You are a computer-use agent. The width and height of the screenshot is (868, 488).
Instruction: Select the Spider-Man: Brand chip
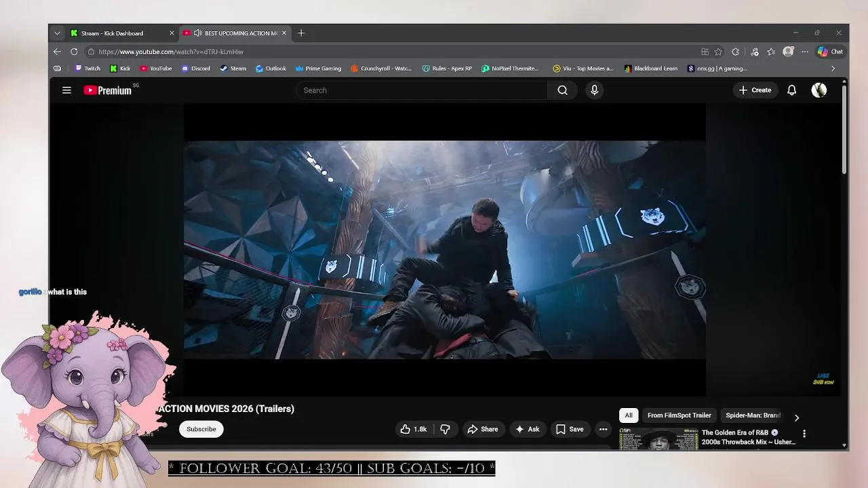click(753, 415)
